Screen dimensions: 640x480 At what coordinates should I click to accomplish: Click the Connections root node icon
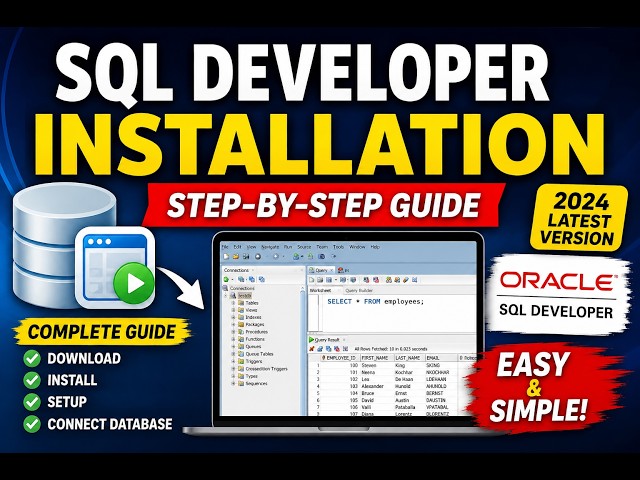226,288
